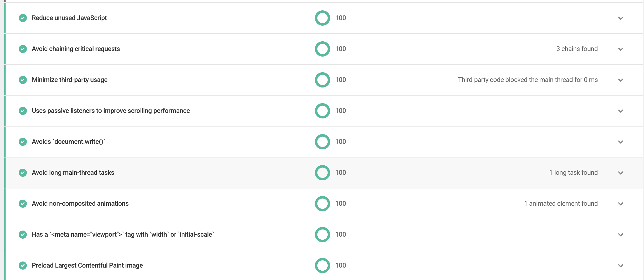Image resolution: width=644 pixels, height=280 pixels.
Task: Click checkmark icon beside meta viewport audit
Action: [x=23, y=235]
